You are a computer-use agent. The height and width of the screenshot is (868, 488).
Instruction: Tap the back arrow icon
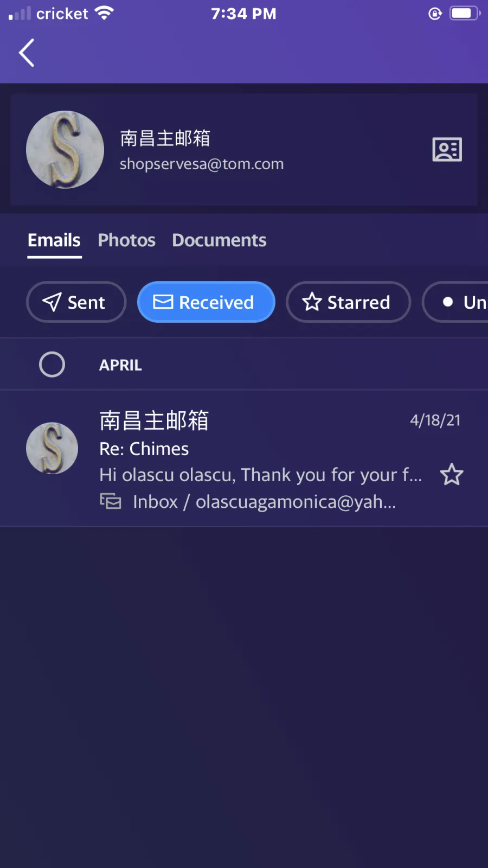coord(27,53)
